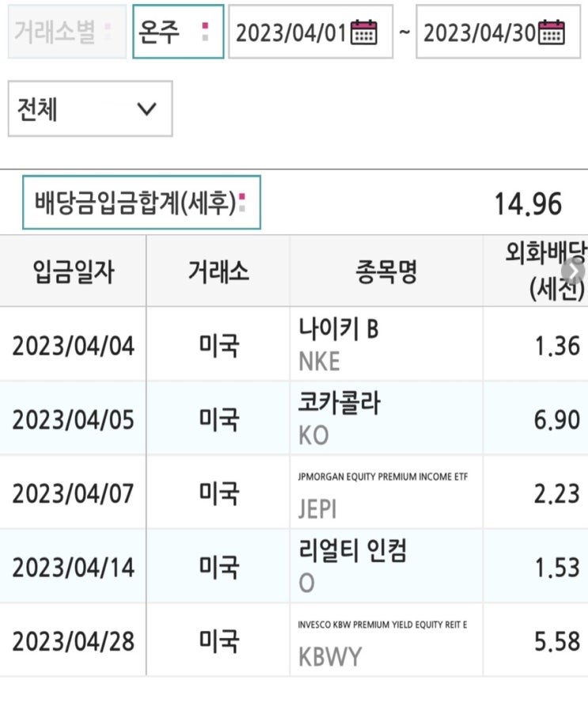This screenshot has height=714, width=588.
Task: Open the 배당금입금합계(세후) selector
Action: 142,202
